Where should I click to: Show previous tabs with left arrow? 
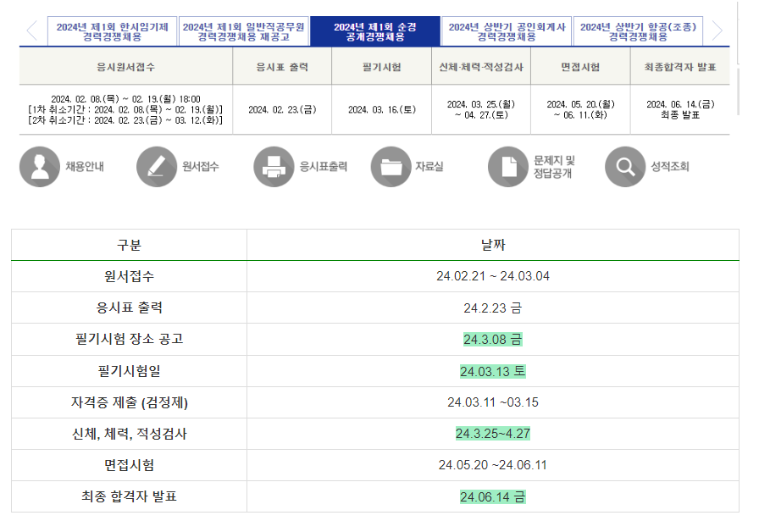coord(32,31)
